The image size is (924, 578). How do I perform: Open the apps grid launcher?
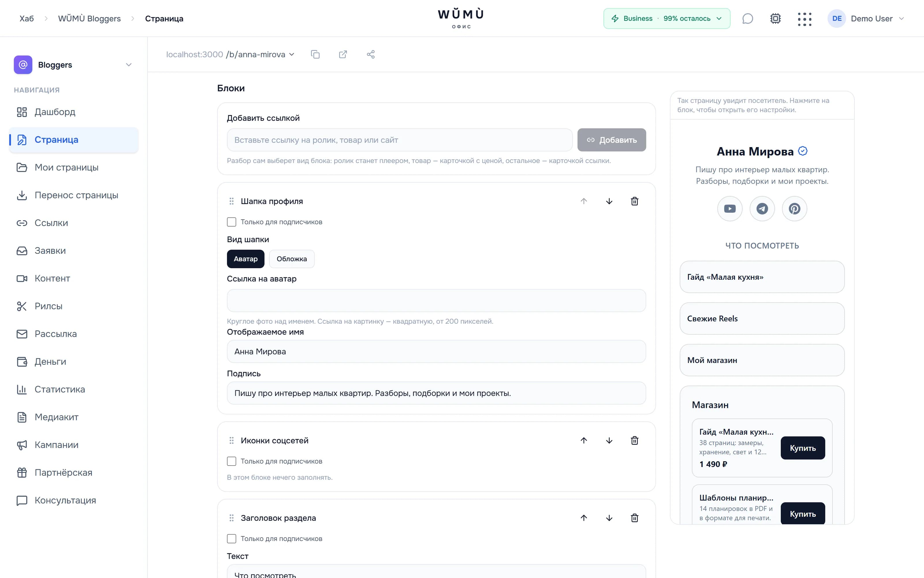804,19
